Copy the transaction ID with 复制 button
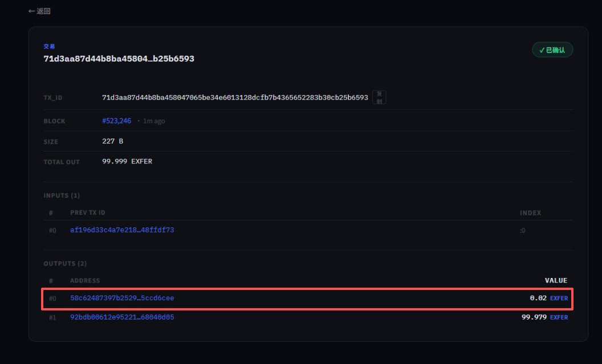Image resolution: width=602 pixels, height=364 pixels. (x=379, y=97)
